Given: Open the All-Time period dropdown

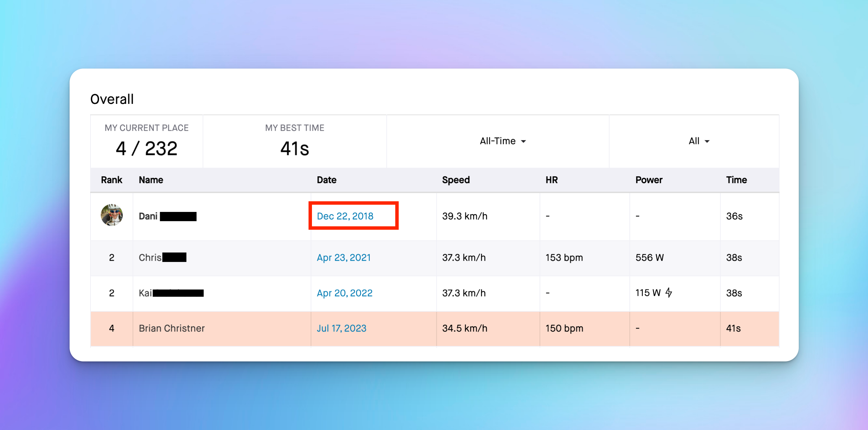Looking at the screenshot, I should pyautogui.click(x=503, y=141).
